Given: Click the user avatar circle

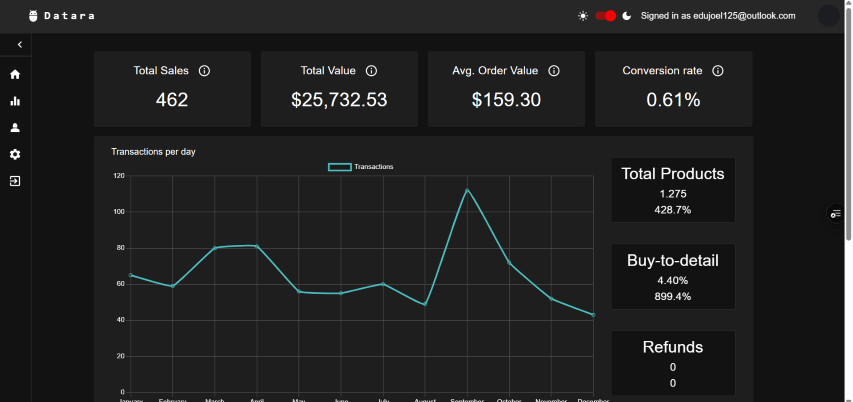Looking at the screenshot, I should (x=829, y=16).
